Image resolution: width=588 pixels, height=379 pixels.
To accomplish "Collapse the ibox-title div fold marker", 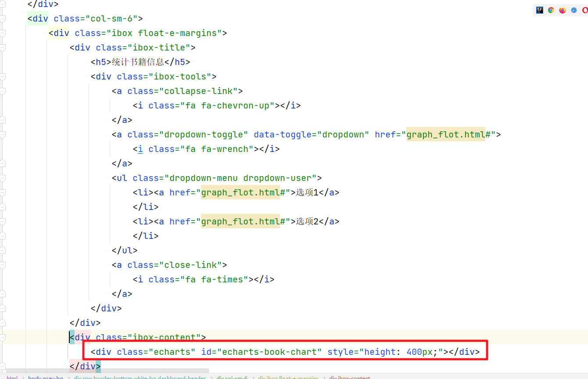I will [x=3, y=47].
